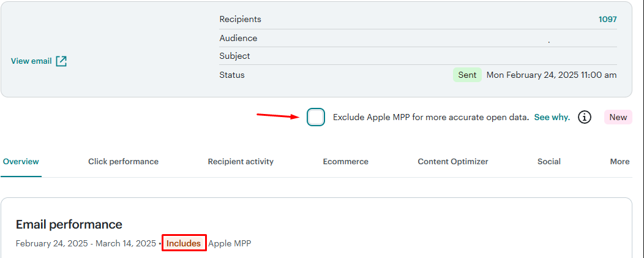Tick the Exclude Apple MPP checkbox
The image size is (644, 258).
[316, 117]
